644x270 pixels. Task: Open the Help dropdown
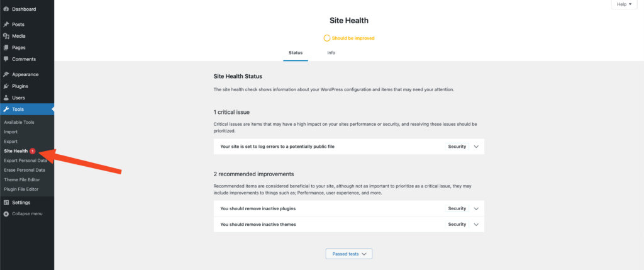tap(624, 4)
